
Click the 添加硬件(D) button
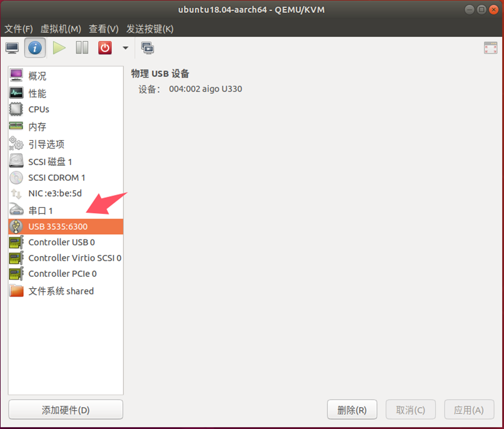[x=65, y=410]
